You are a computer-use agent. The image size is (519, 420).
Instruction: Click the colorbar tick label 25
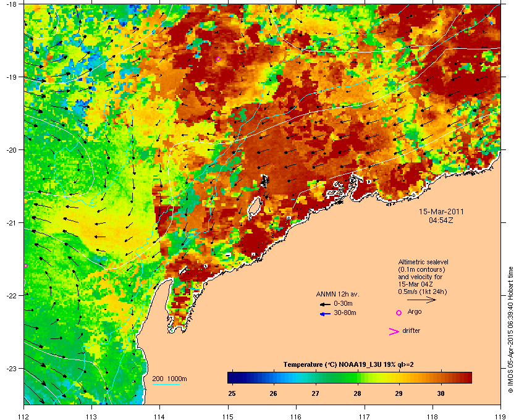point(232,393)
